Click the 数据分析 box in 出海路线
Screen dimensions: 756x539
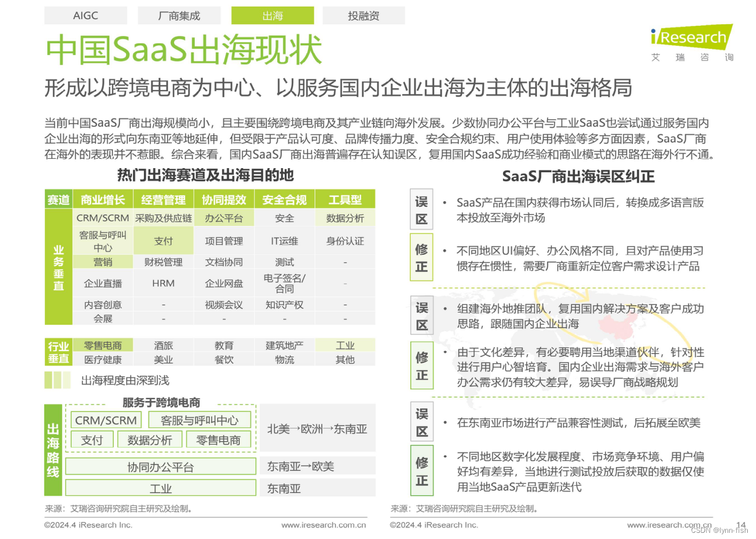pos(149,440)
